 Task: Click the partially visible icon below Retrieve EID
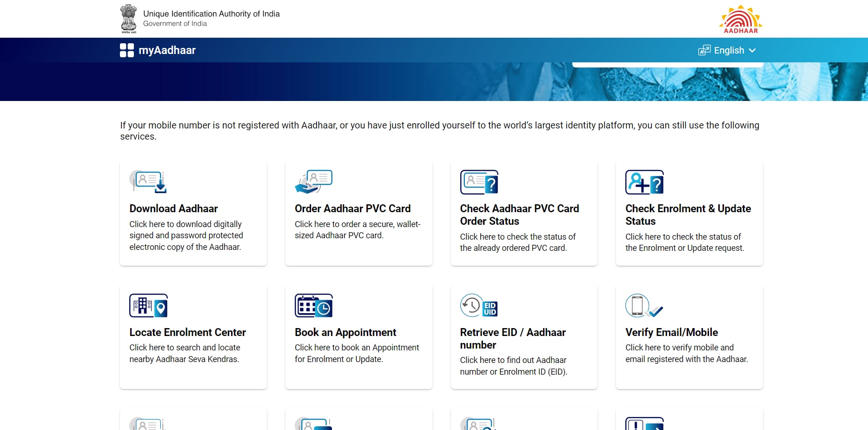tap(479, 423)
